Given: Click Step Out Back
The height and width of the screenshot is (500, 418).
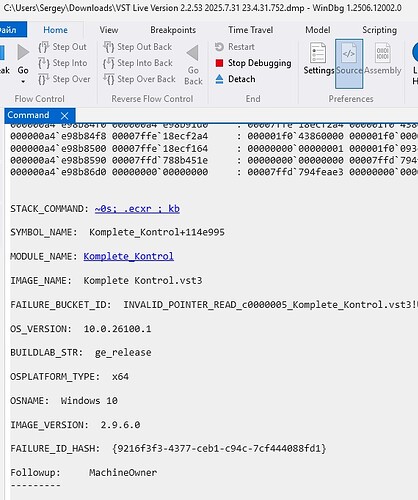Looking at the screenshot, I should [x=138, y=47].
